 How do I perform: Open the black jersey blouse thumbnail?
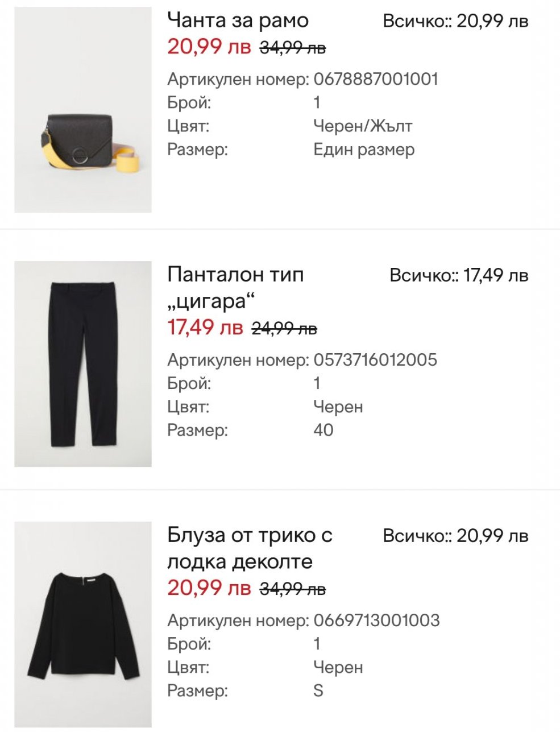tap(83, 624)
